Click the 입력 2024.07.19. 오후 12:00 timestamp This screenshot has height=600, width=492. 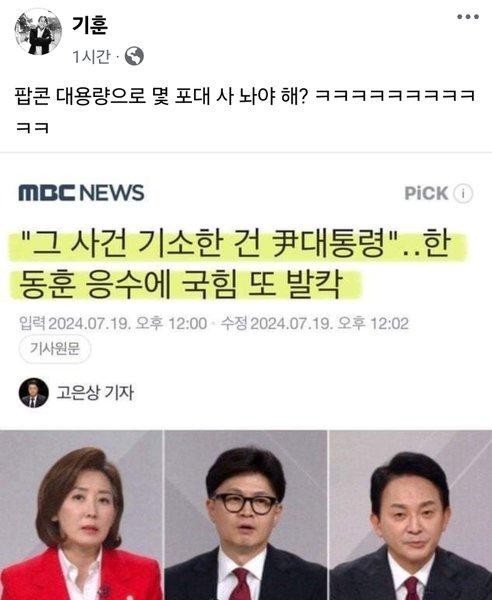pos(113,323)
